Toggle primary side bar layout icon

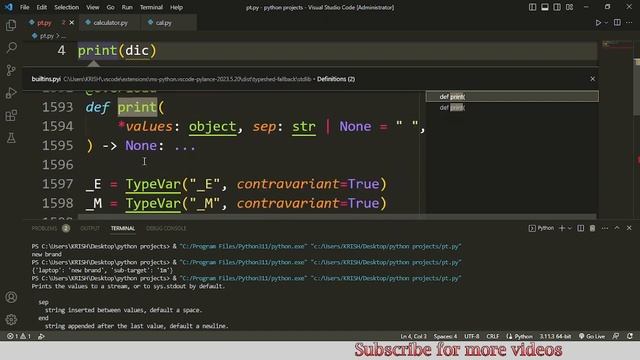coord(532,7)
